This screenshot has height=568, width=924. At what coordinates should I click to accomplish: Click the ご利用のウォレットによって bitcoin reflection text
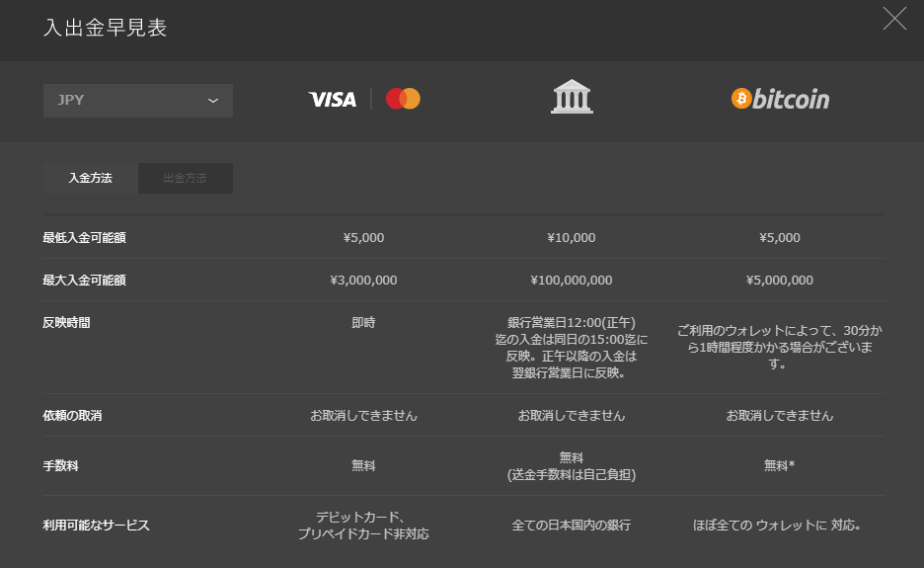(780, 347)
